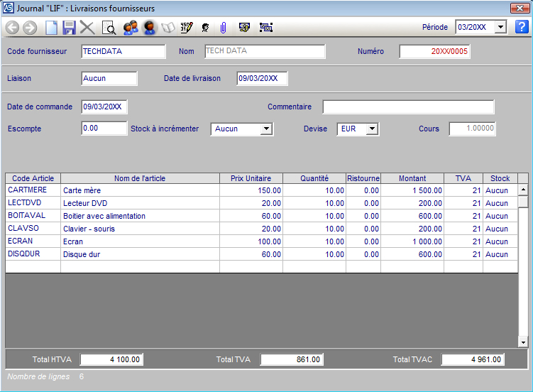Image resolution: width=533 pixels, height=392 pixels.
Task: Click the Prix Unitaire column header
Action: (x=251, y=178)
